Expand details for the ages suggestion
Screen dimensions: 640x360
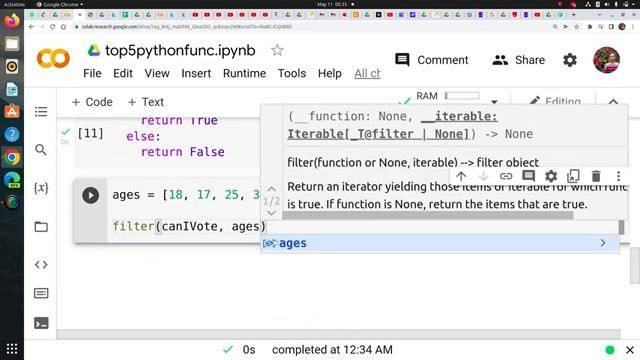(603, 243)
